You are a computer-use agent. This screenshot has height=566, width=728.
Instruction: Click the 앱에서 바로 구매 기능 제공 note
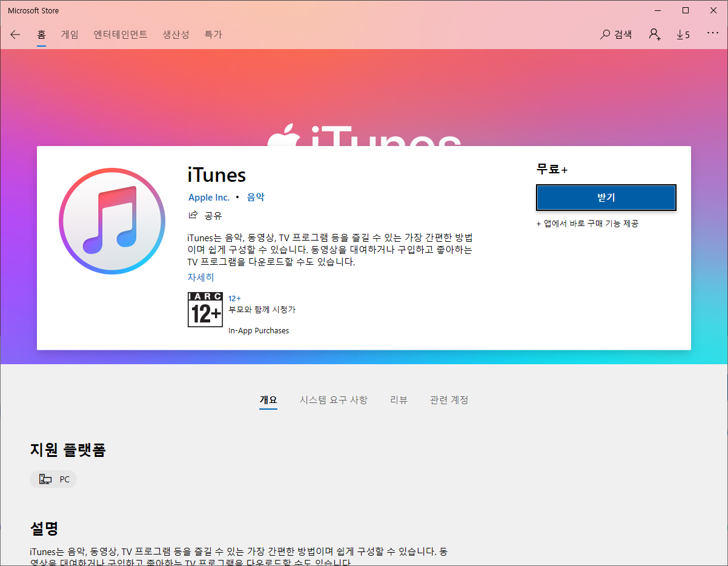[587, 224]
